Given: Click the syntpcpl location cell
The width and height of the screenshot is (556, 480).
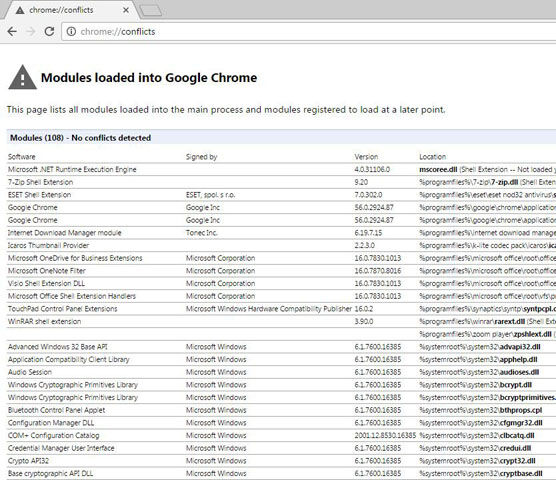Looking at the screenshot, I should (x=488, y=309).
